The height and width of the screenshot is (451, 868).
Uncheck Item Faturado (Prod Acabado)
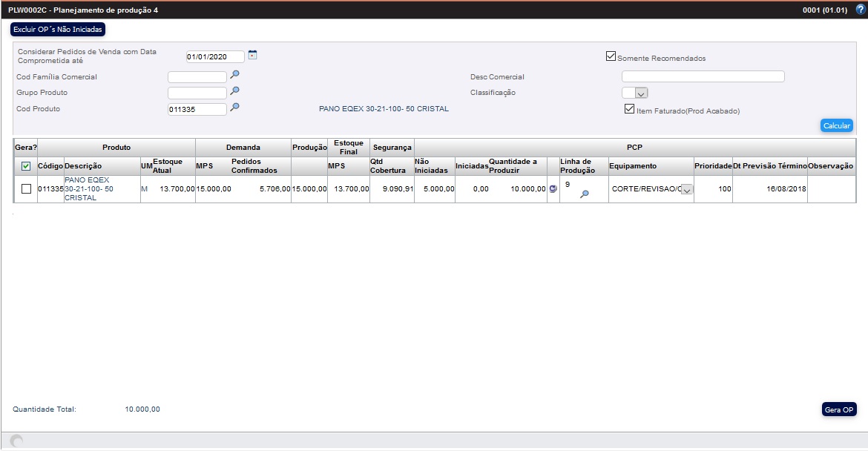[629, 109]
